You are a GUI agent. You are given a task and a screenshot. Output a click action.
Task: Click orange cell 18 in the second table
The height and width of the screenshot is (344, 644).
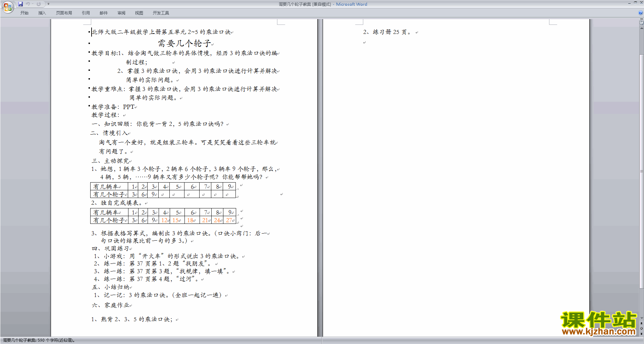click(191, 220)
